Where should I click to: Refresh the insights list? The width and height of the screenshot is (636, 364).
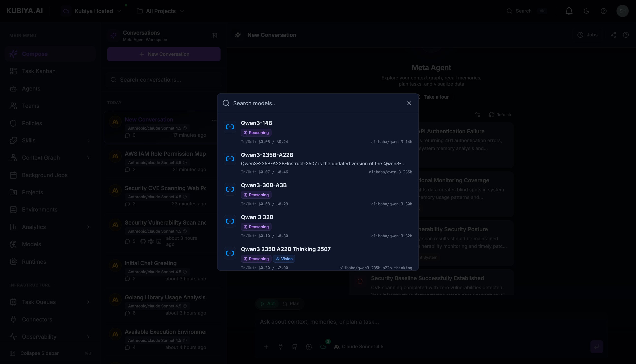coord(500,115)
